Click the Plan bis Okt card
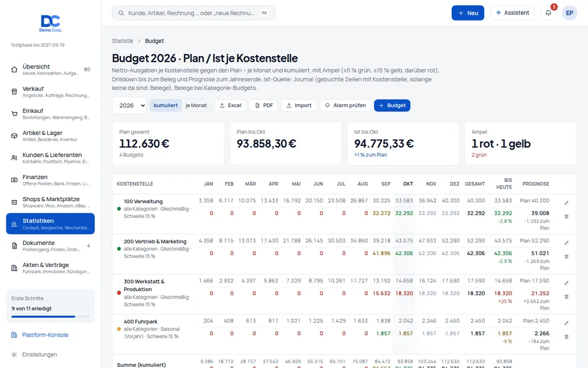Screen dimensions: 588x368 click(x=286, y=143)
